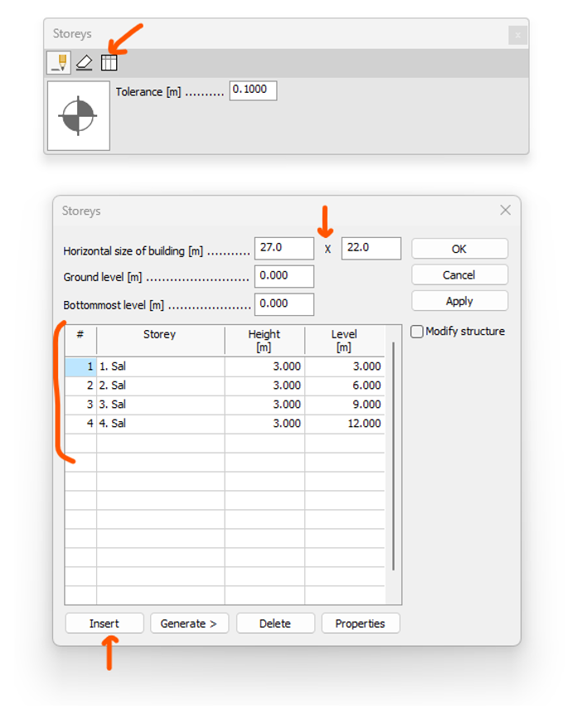Click the crosshair snap point preview
This screenshot has width=573, height=728.
(79, 115)
